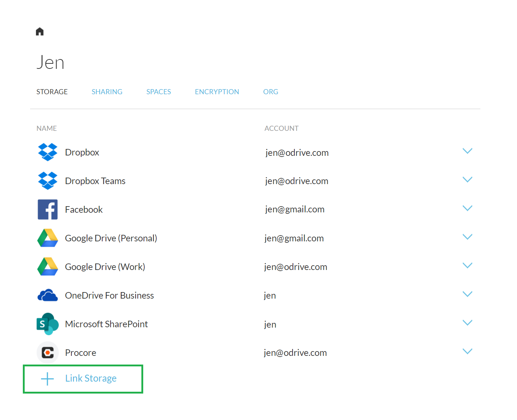Screen dimensions: 517x420
Task: Open the Facebook storage name
Action: pyautogui.click(x=84, y=209)
